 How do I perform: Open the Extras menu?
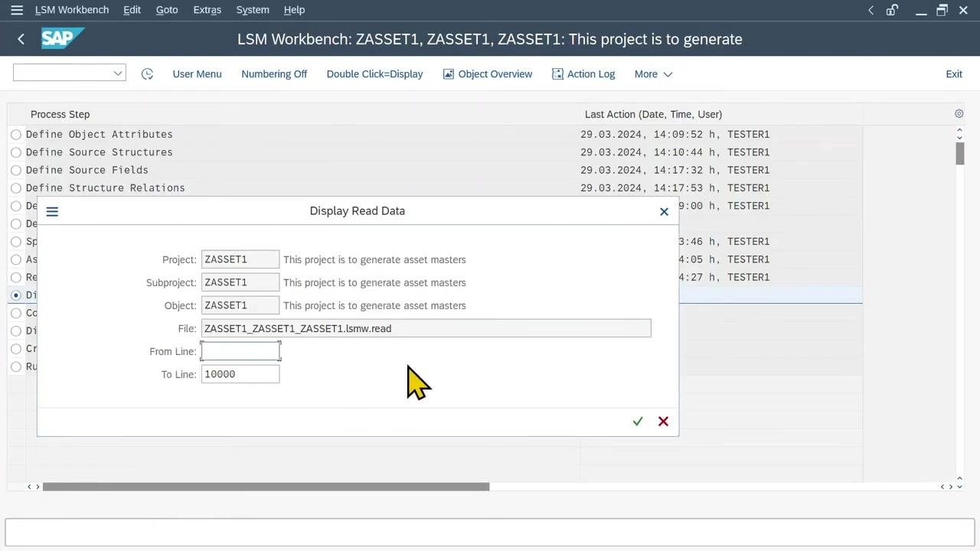(207, 10)
